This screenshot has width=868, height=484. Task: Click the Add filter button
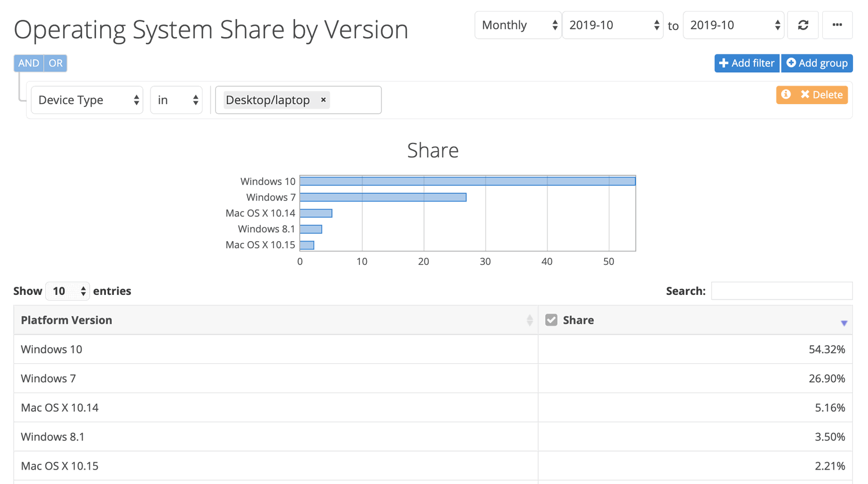[746, 63]
